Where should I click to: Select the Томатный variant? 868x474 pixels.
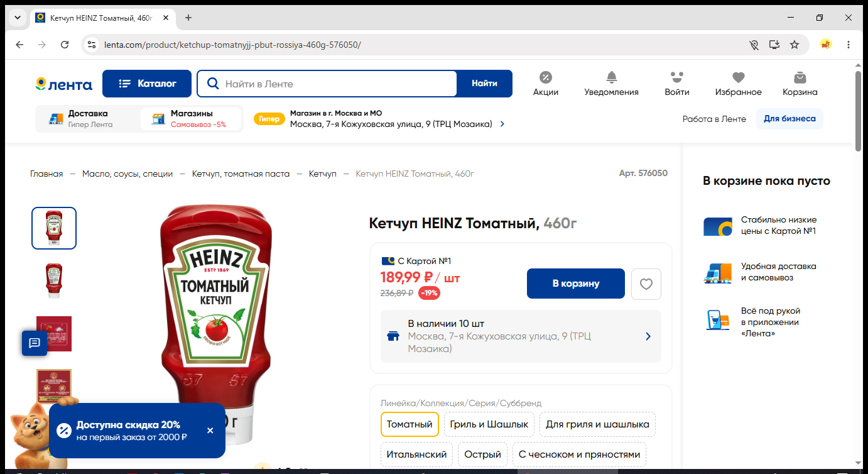pos(410,424)
